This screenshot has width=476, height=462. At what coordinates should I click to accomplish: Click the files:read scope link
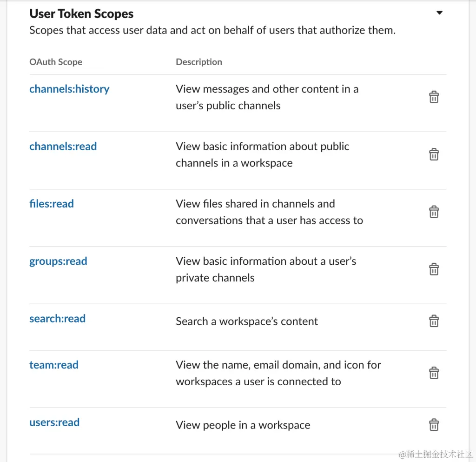point(52,203)
